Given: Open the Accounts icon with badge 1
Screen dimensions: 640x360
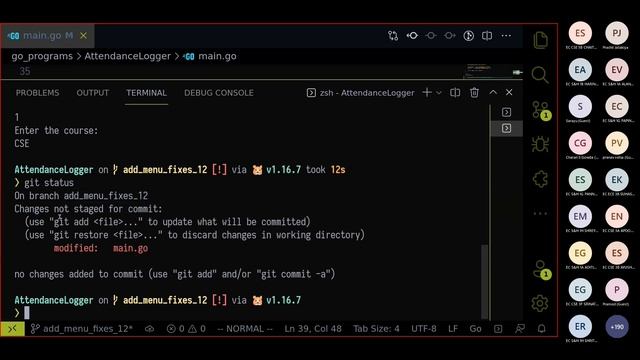Looking at the screenshot, I should click(x=541, y=270).
